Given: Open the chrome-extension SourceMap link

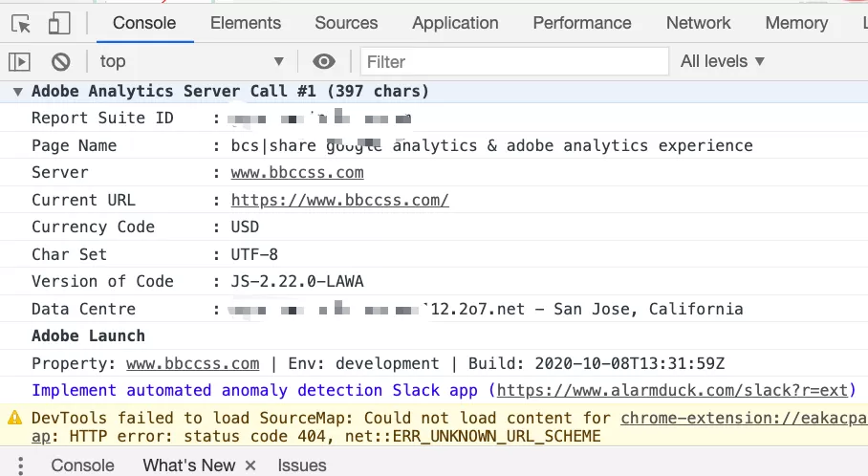Looking at the screenshot, I should coord(744,418).
